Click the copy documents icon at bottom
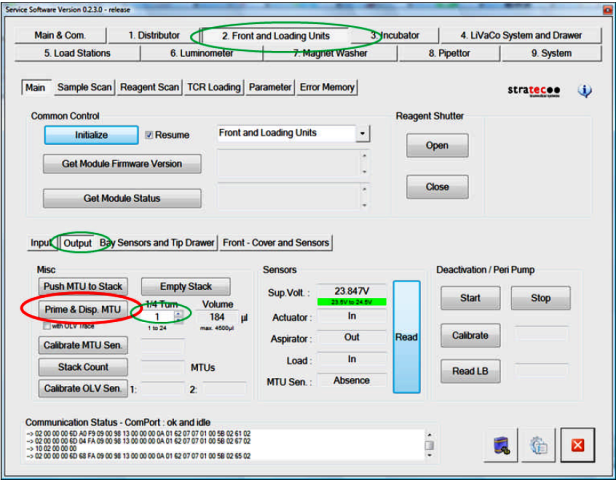 coord(538,447)
